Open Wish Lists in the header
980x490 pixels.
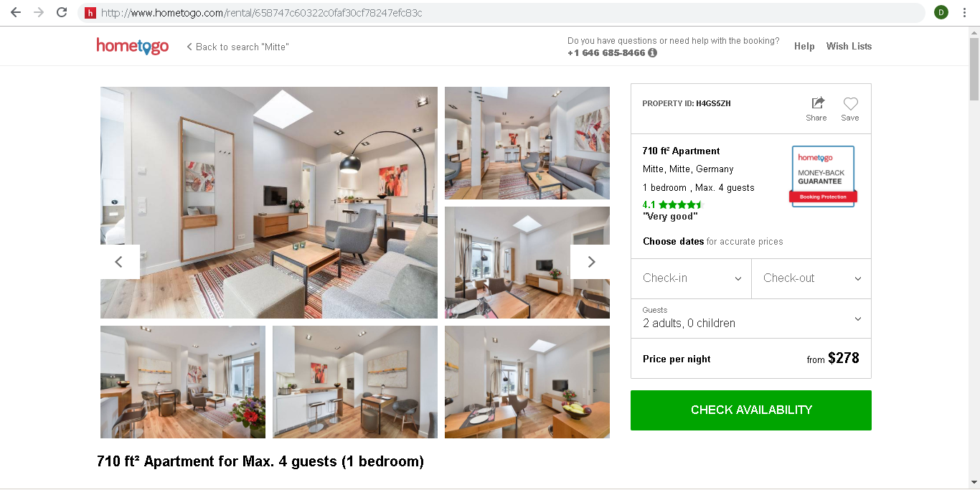849,46
